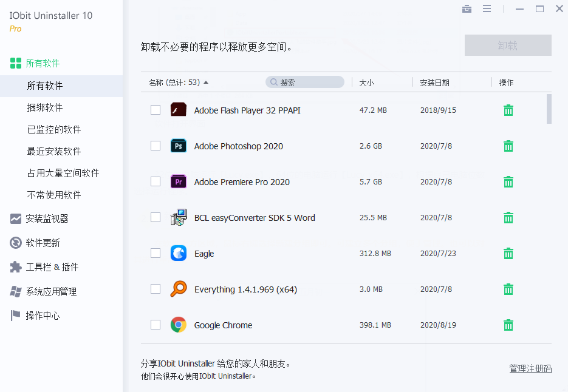Screen dimensions: 568x392
Task: Click the Adobe Photoshop 2020 app icon
Action: coord(178,146)
